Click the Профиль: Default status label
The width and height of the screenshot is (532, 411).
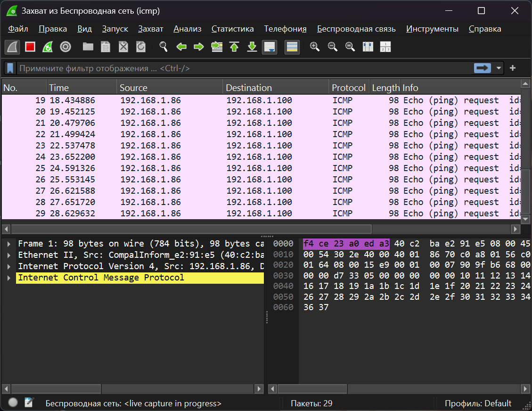pos(478,403)
